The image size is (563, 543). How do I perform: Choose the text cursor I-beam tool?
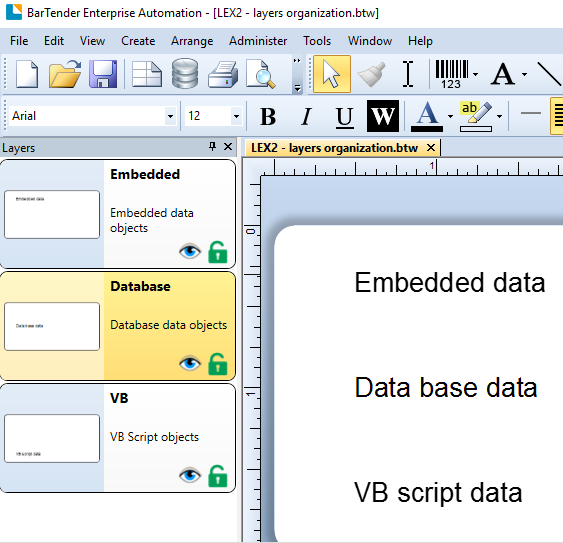coord(408,74)
